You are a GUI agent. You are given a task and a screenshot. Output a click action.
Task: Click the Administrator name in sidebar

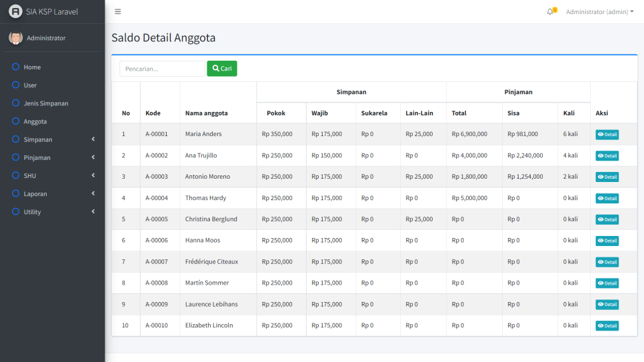click(46, 38)
